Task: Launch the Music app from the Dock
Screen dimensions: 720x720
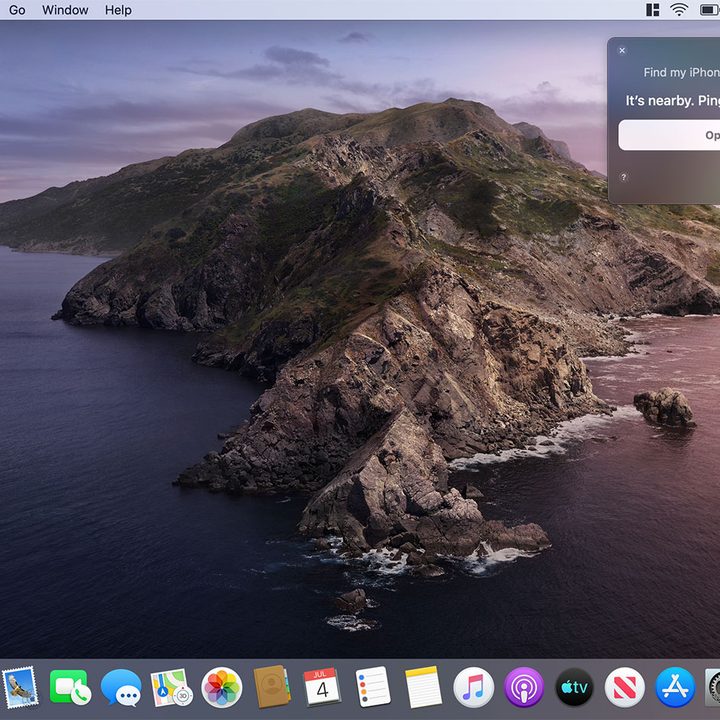Action: coord(473,687)
